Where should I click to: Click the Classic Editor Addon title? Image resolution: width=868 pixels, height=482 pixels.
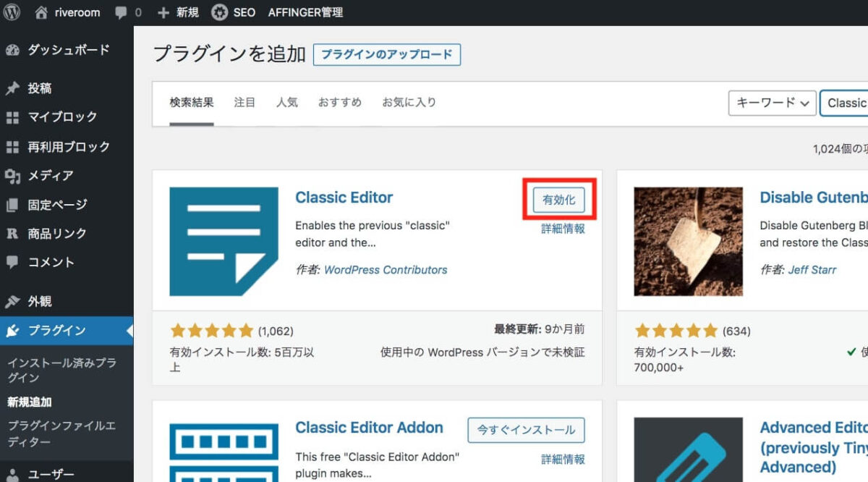tap(369, 428)
